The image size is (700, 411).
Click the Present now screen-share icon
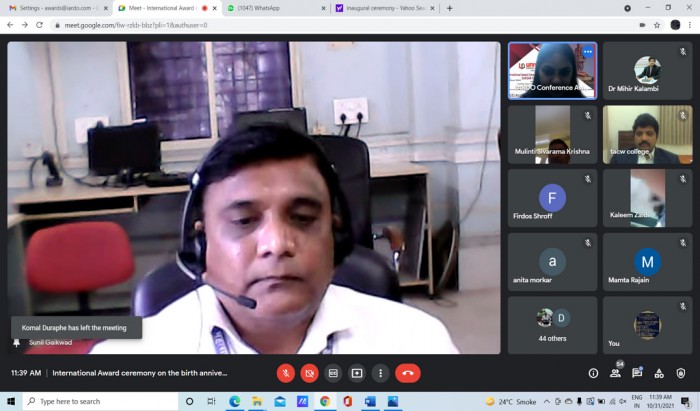[357, 373]
